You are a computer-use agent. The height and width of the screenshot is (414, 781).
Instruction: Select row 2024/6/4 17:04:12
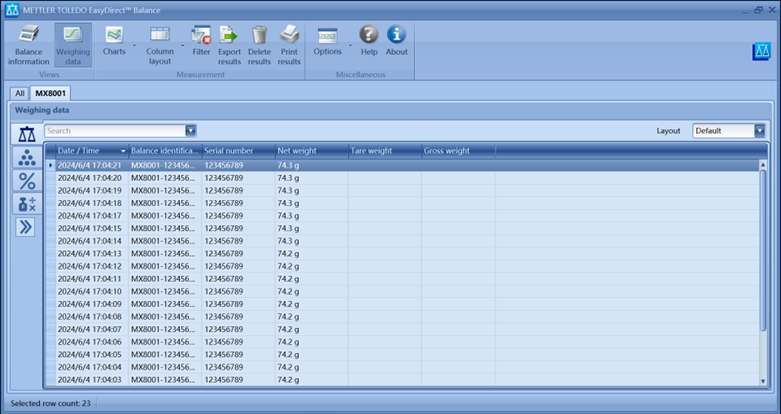pyautogui.click(x=402, y=266)
